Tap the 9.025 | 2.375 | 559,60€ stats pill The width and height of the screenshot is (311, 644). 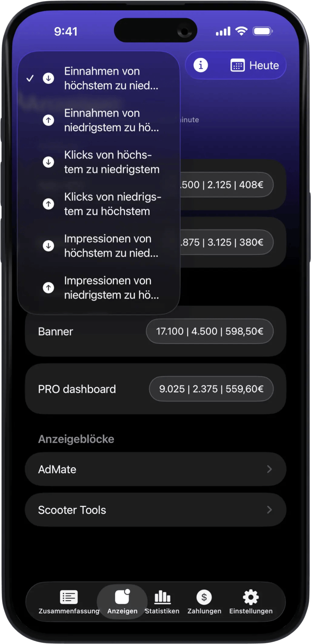(x=211, y=389)
